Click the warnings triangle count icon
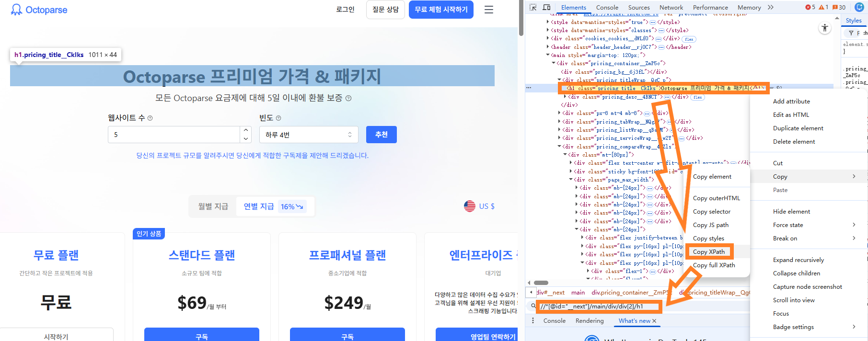Viewport: 868px width, 341px height. [x=823, y=7]
